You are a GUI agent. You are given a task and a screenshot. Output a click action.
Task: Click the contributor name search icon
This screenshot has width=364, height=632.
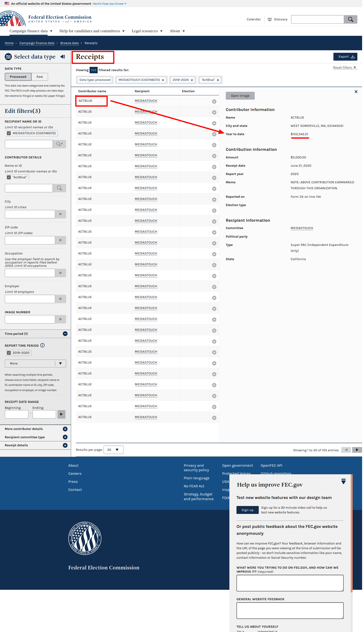[x=59, y=188]
